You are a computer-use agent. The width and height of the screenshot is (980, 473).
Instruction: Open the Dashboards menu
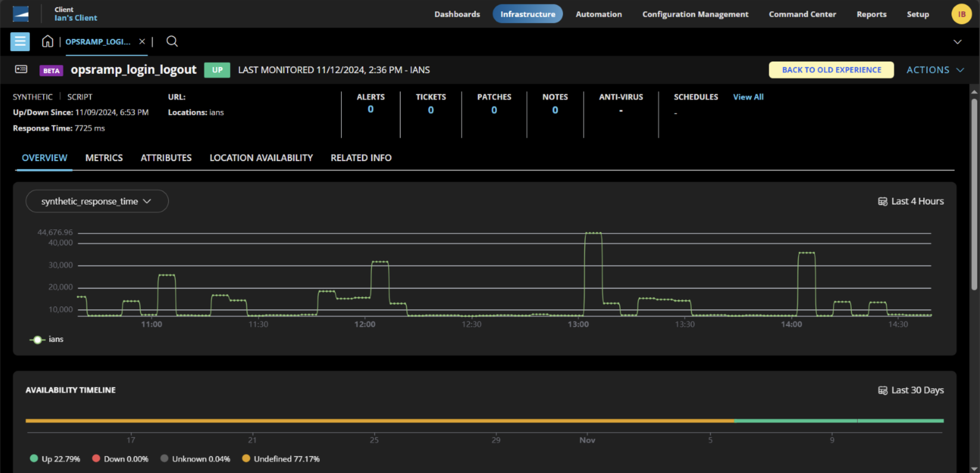point(457,14)
